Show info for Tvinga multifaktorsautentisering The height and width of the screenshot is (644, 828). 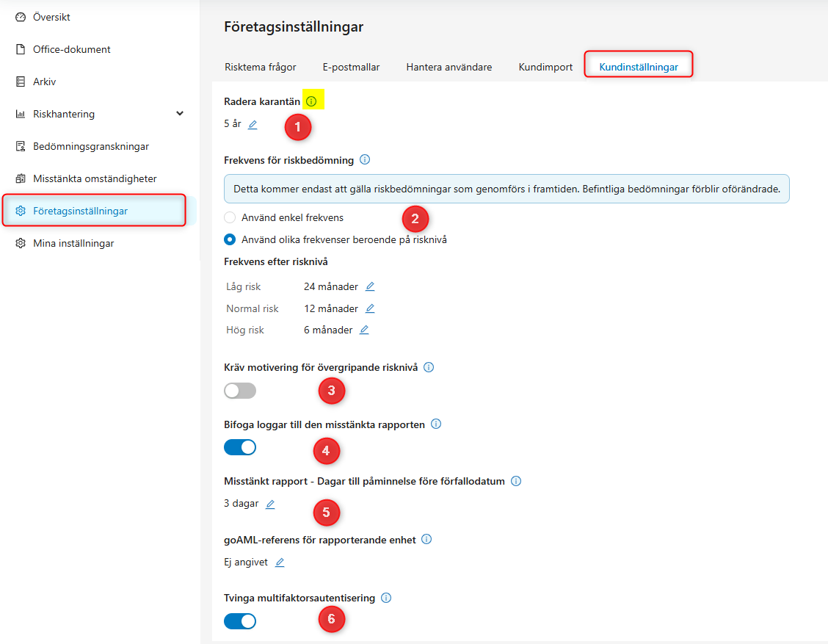pyautogui.click(x=386, y=598)
